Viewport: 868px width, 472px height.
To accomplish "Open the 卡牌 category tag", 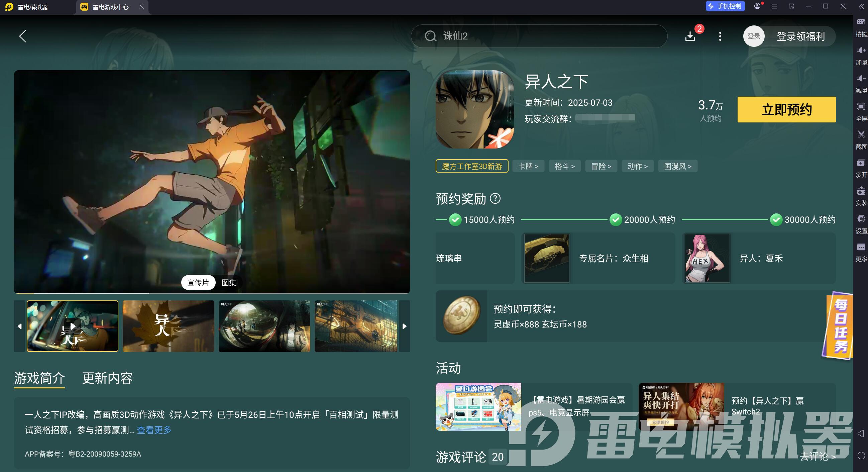I will (528, 166).
